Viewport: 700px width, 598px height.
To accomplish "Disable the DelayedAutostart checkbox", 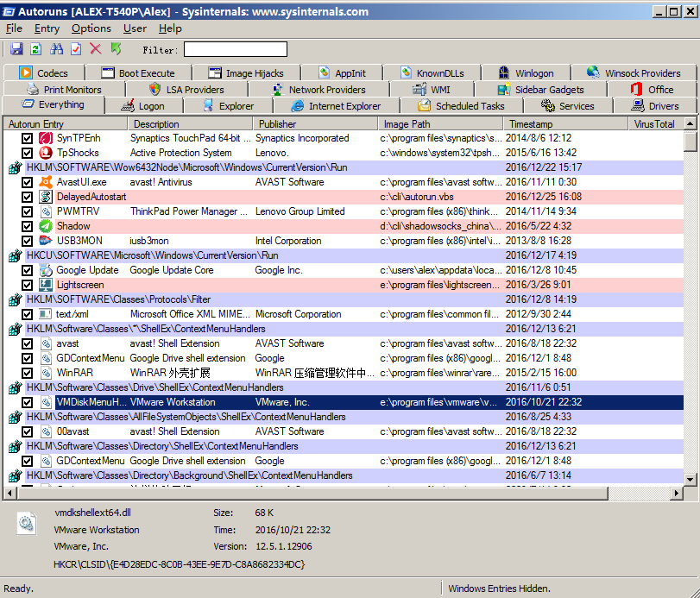I will click(28, 197).
